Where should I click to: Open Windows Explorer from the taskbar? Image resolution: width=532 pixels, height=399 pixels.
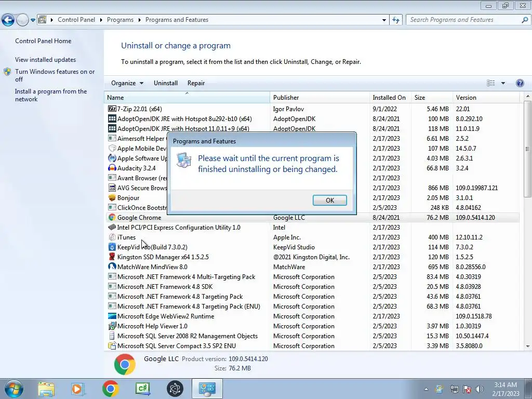pos(46,389)
